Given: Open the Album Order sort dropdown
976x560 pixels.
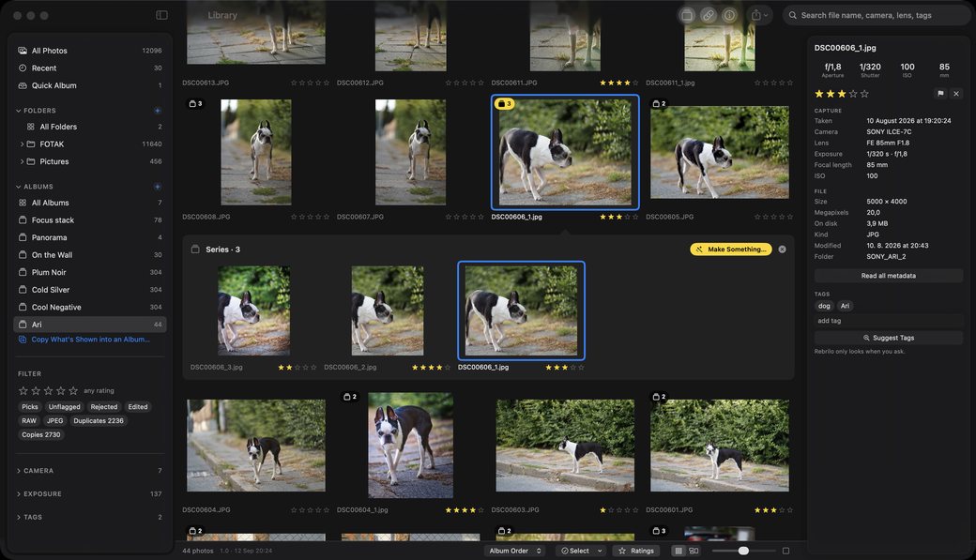Looking at the screenshot, I should pyautogui.click(x=515, y=551).
